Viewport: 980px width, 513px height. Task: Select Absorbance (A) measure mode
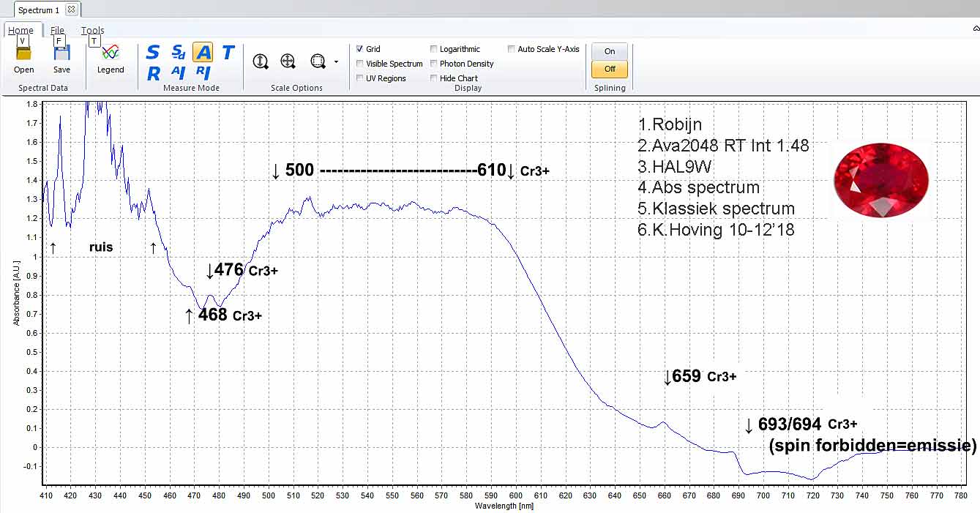pyautogui.click(x=203, y=52)
